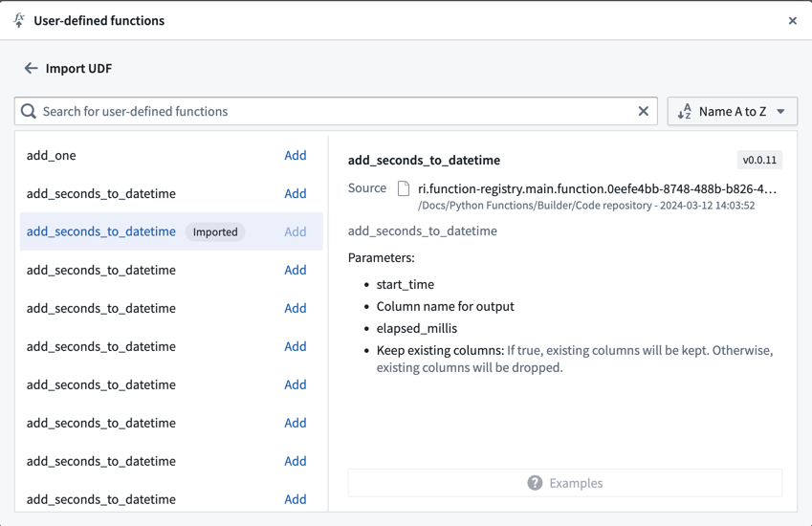Open the Examples section
812x526 pixels.
tap(565, 483)
